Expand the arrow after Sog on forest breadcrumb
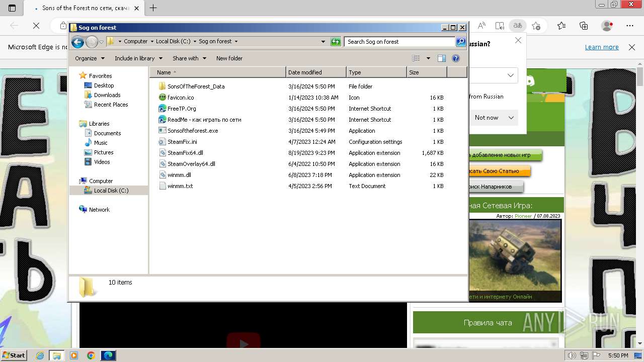The width and height of the screenshot is (644, 362). click(236, 42)
